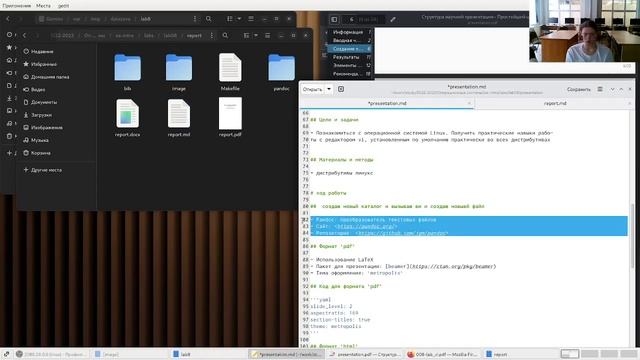Select the report.pdf file thumbnail
This screenshot has height=360, width=640.
230,113
